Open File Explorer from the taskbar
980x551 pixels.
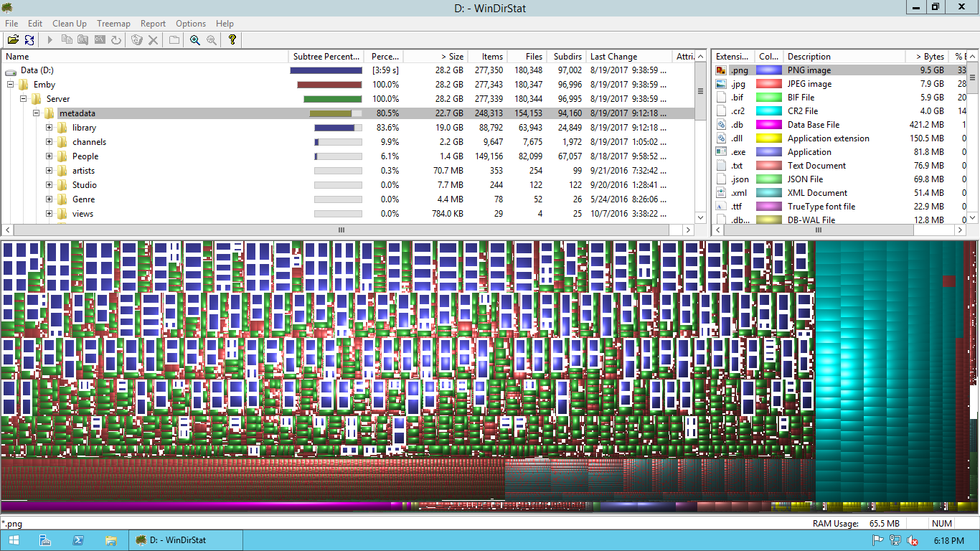click(x=111, y=541)
